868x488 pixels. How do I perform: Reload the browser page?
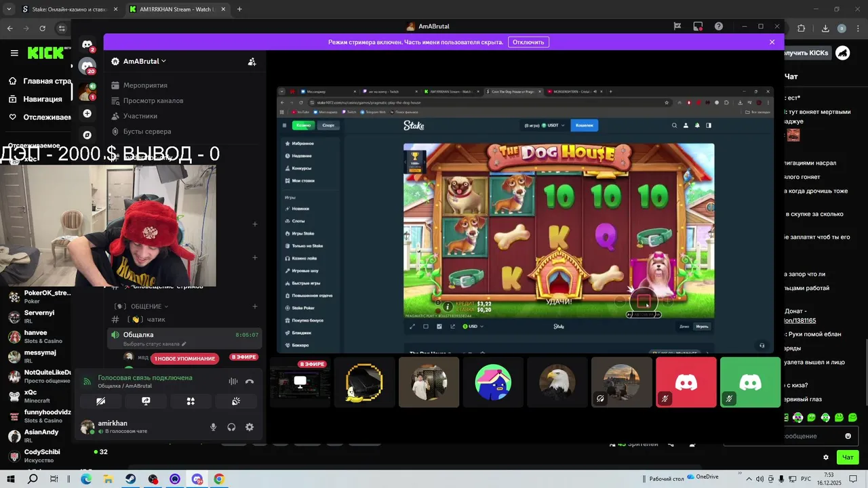(43, 28)
